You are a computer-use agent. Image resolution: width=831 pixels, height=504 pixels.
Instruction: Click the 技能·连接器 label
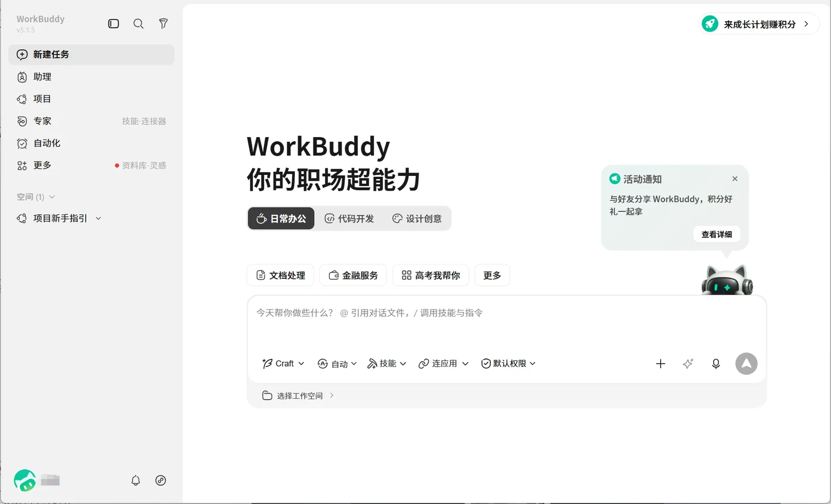tap(144, 121)
